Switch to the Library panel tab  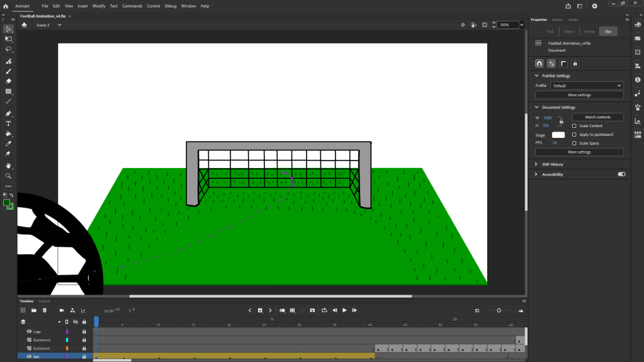click(557, 20)
